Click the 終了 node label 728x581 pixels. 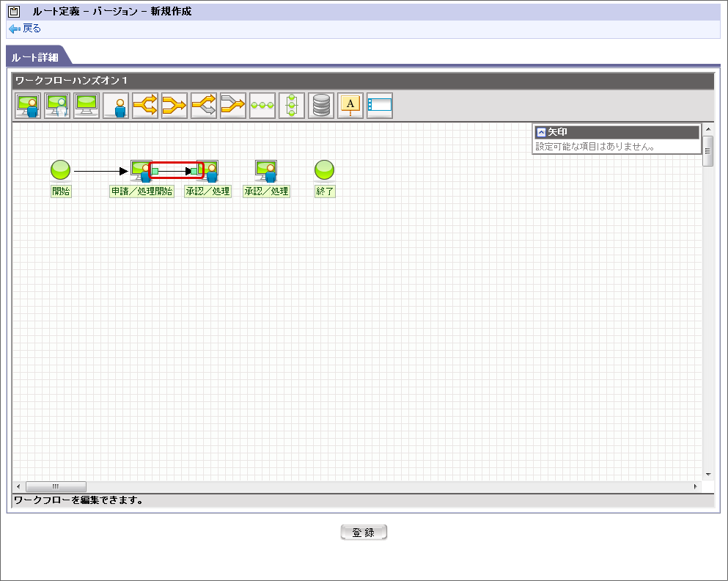pyautogui.click(x=325, y=191)
